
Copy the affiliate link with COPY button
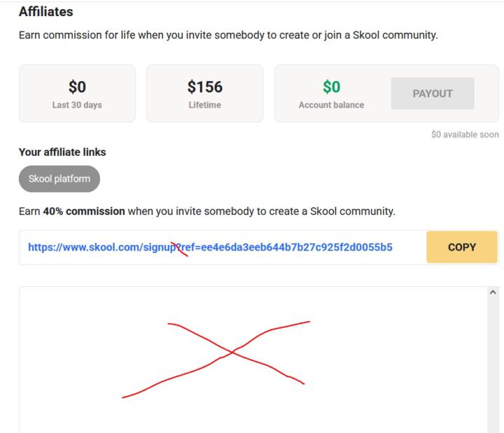coord(461,247)
